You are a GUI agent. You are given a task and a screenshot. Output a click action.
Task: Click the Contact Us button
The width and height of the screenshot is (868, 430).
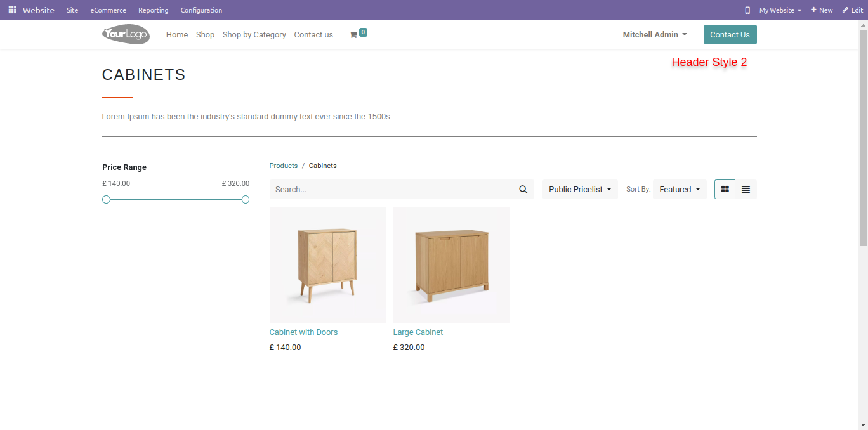730,35
